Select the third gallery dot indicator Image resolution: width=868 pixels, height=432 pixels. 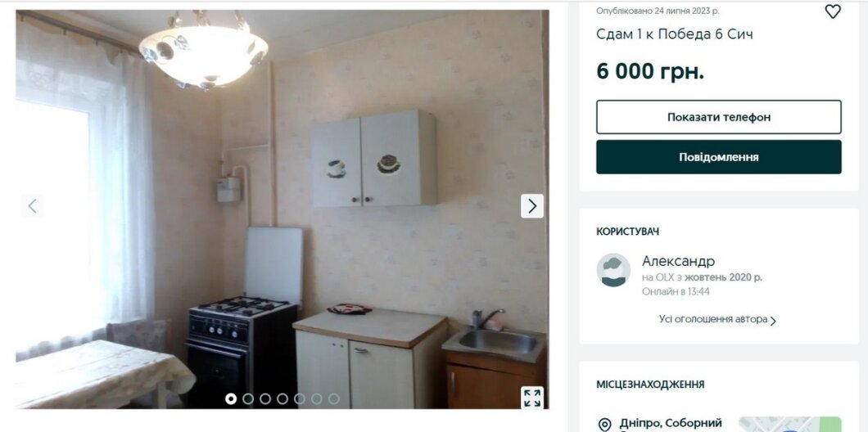(265, 398)
